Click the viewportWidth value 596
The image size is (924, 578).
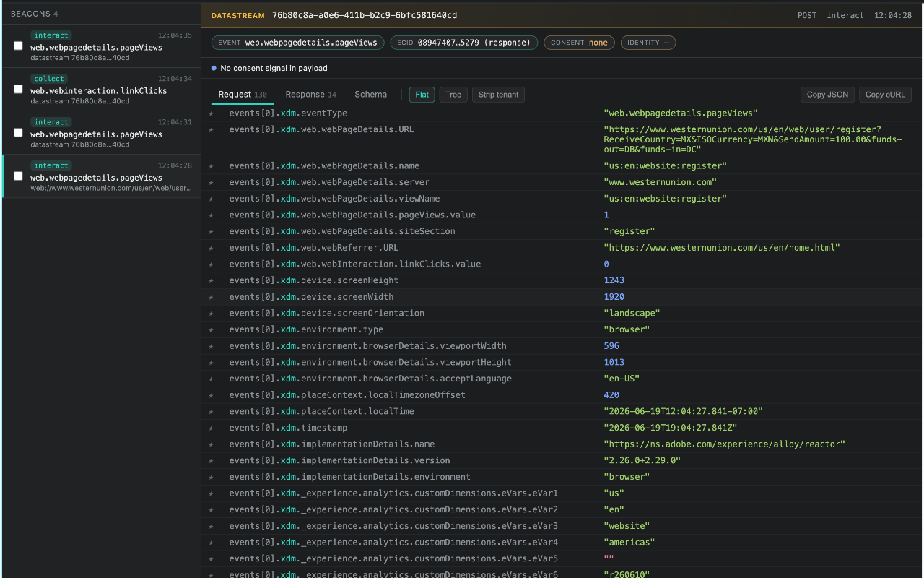point(611,346)
